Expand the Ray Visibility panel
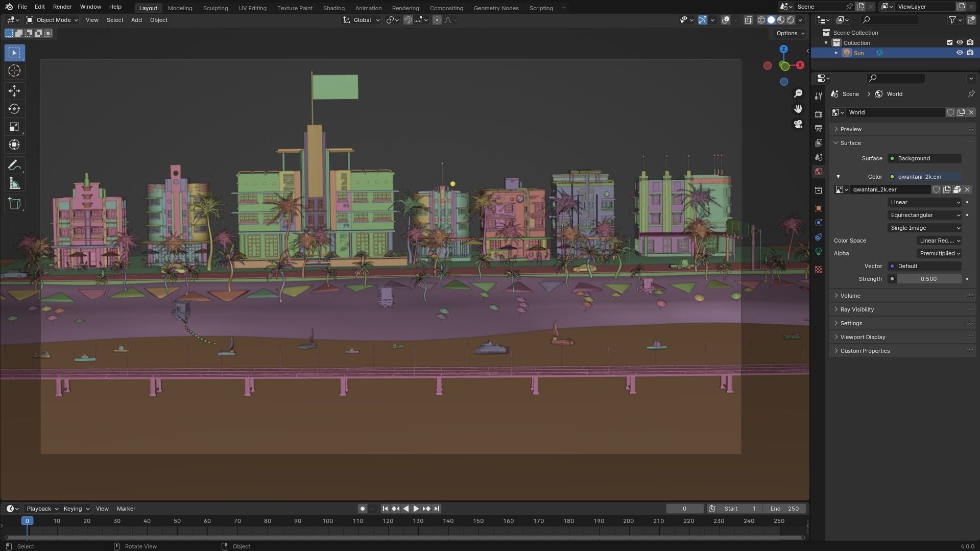The image size is (980, 551). tap(902, 309)
